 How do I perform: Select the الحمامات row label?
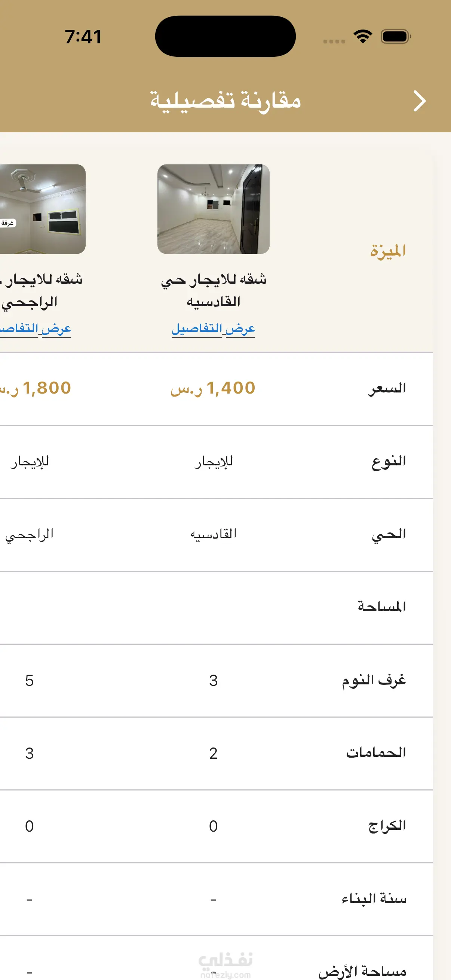(376, 752)
